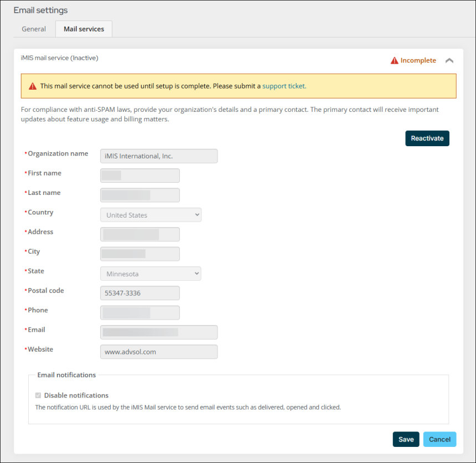Toggle the Disable notifications checkbox
The width and height of the screenshot is (476, 463).
click(x=38, y=395)
